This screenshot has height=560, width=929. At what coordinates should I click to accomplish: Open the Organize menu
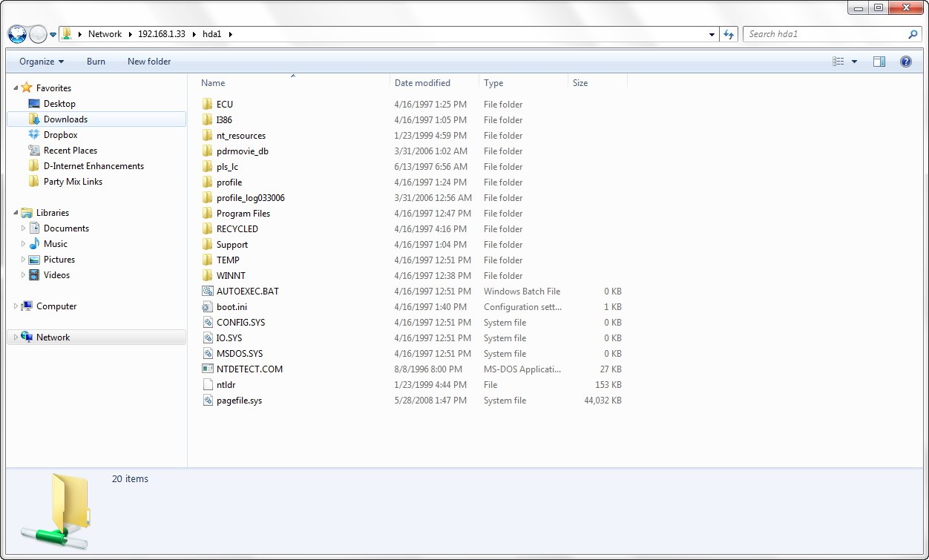point(42,62)
